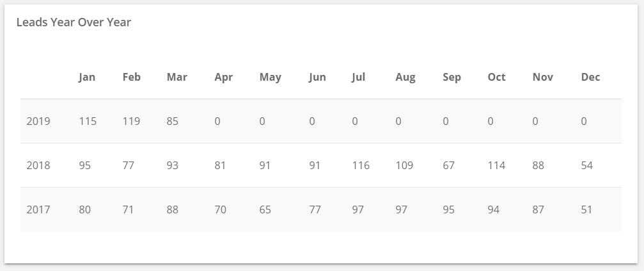Select the Oct column header
This screenshot has width=644, height=271.
pyautogui.click(x=496, y=78)
